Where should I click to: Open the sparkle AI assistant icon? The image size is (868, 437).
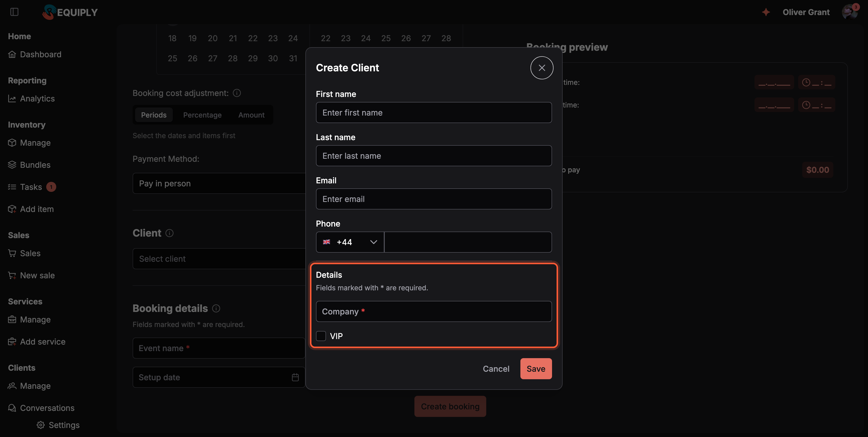pos(766,12)
